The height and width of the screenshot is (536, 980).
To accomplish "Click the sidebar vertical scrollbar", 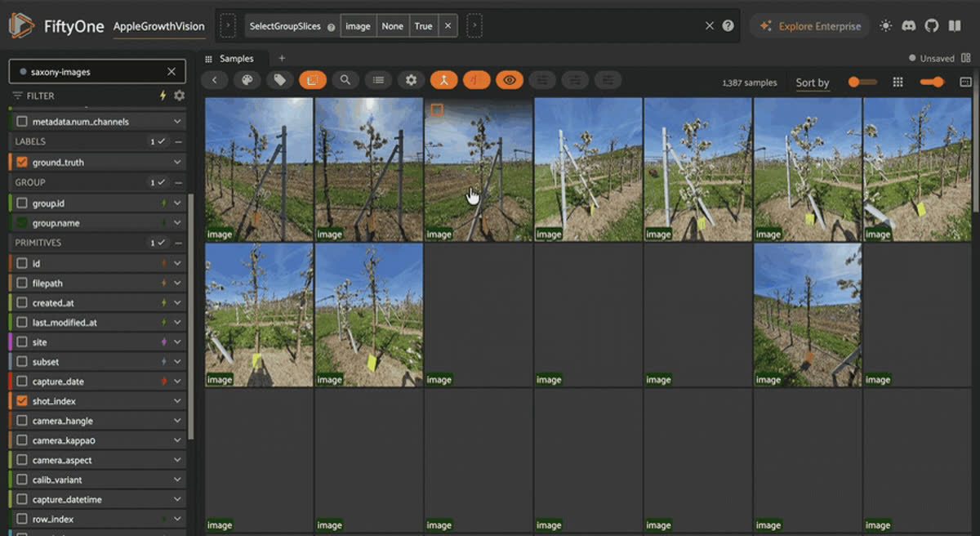I will pyautogui.click(x=191, y=316).
